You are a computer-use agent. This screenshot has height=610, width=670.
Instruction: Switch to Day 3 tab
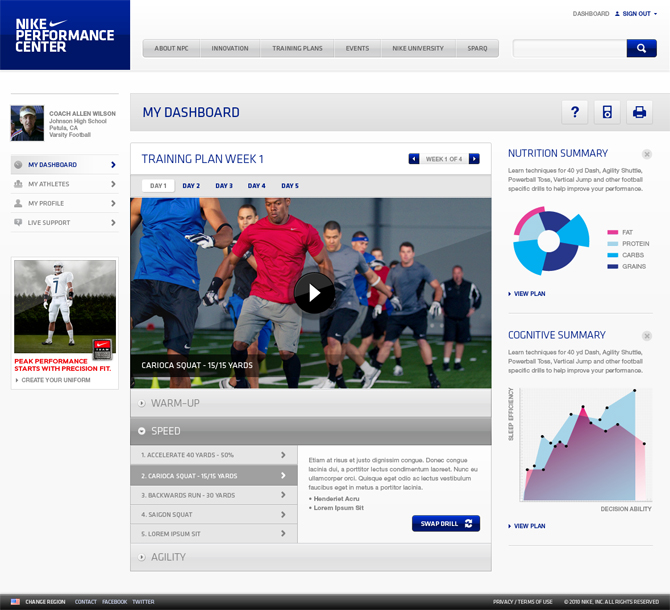(224, 186)
